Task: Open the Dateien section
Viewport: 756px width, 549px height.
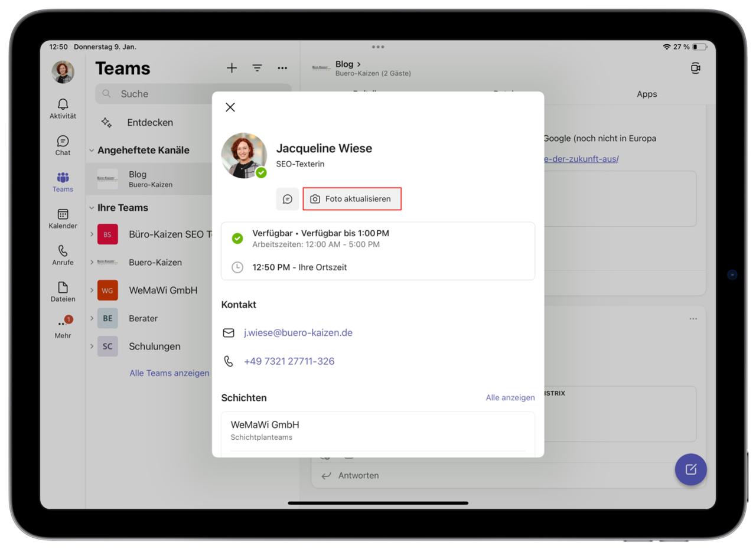Action: 62,292
